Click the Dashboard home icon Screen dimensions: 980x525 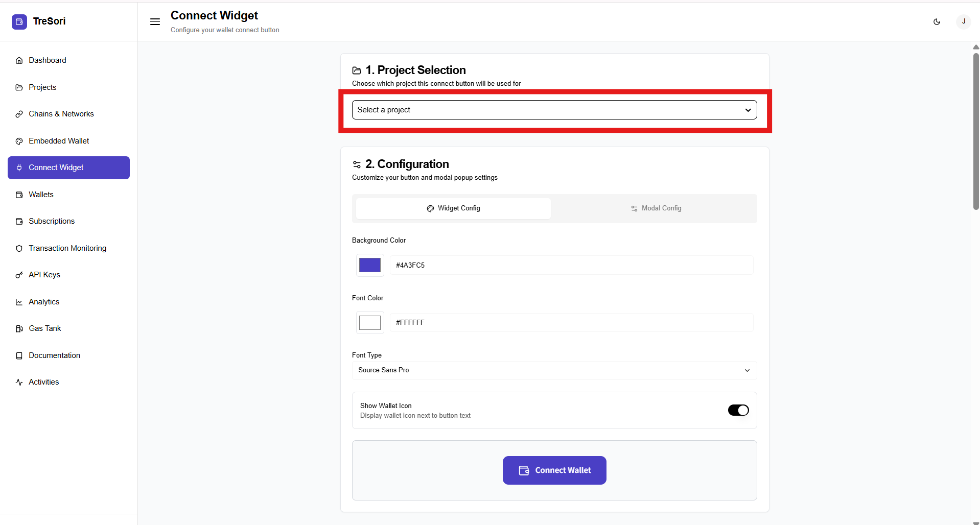click(19, 60)
